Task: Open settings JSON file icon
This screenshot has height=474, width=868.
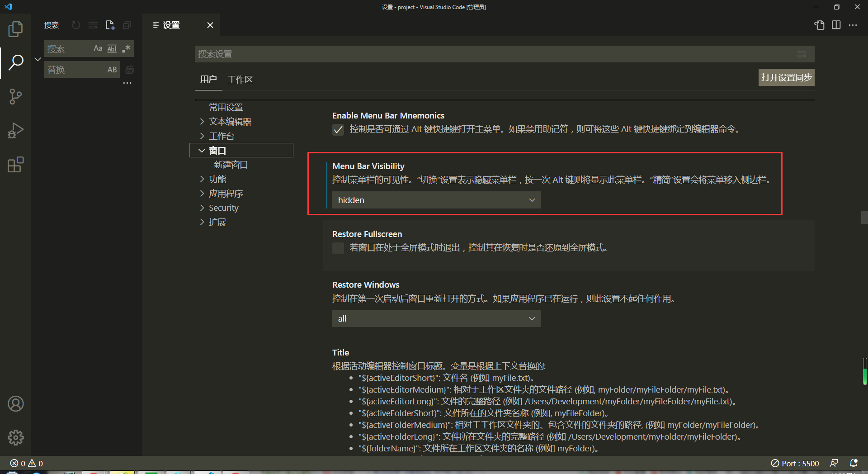Action: pos(820,25)
